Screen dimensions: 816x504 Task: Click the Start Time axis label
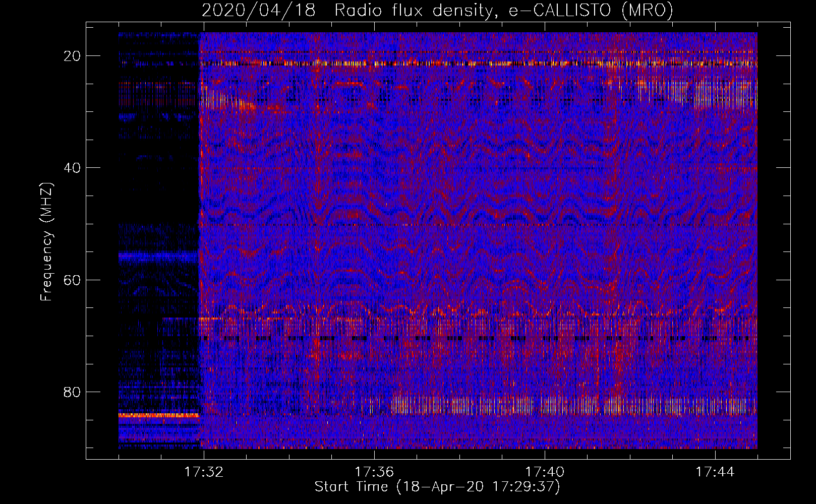(x=437, y=487)
